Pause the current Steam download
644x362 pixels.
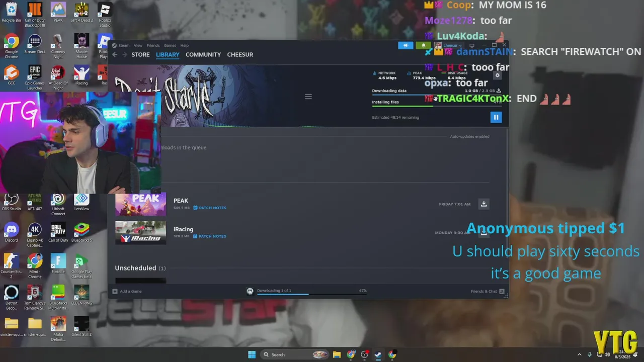pyautogui.click(x=496, y=117)
